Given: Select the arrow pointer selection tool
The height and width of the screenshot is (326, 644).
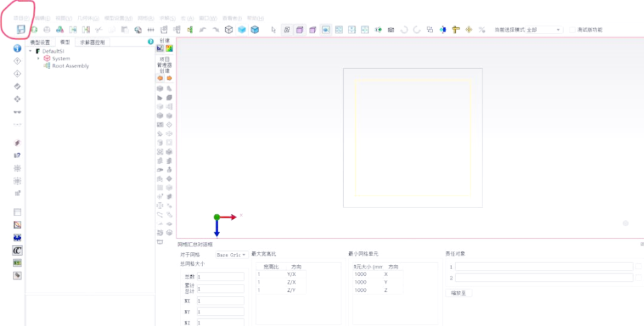Looking at the screenshot, I should [274, 29].
